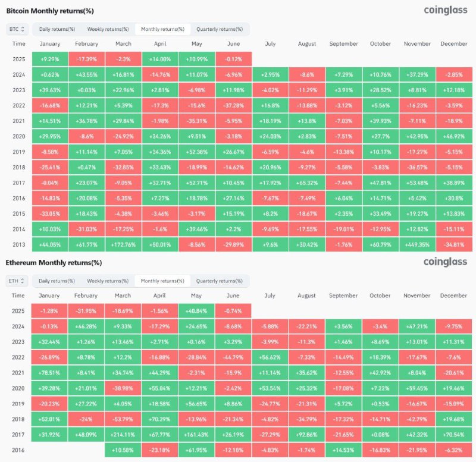Switch to Ethereum Quarterly returns(%) tab
This screenshot has width=476, height=462.
[219, 281]
